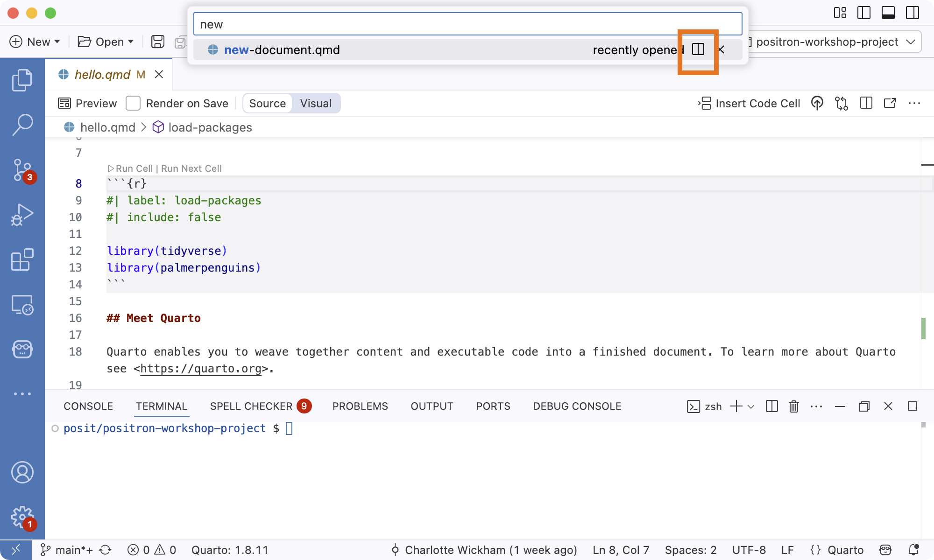
Task: Open the Explorer view in activity bar
Action: tap(22, 80)
